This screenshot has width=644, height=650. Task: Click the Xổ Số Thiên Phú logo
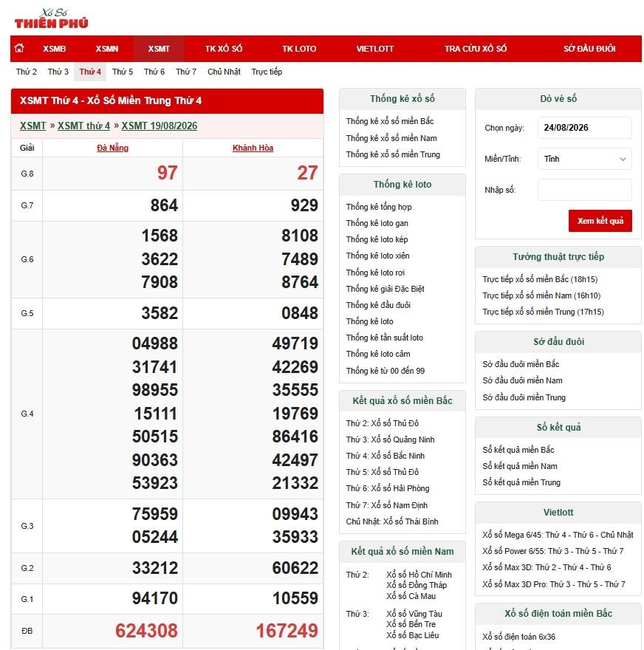pyautogui.click(x=52, y=18)
